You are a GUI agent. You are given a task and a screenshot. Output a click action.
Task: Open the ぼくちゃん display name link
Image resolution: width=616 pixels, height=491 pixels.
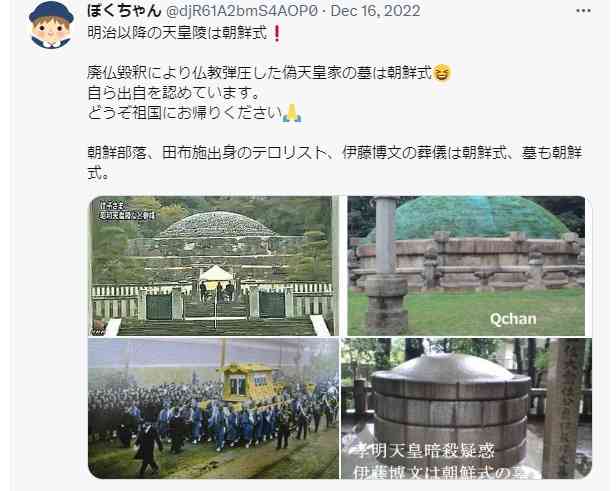pyautogui.click(x=124, y=11)
